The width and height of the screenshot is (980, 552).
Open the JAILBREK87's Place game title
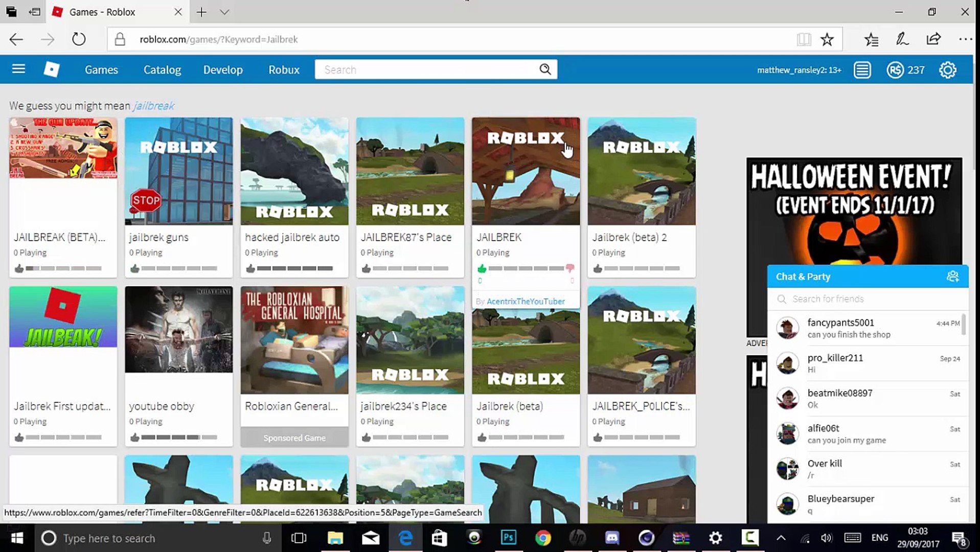(406, 237)
